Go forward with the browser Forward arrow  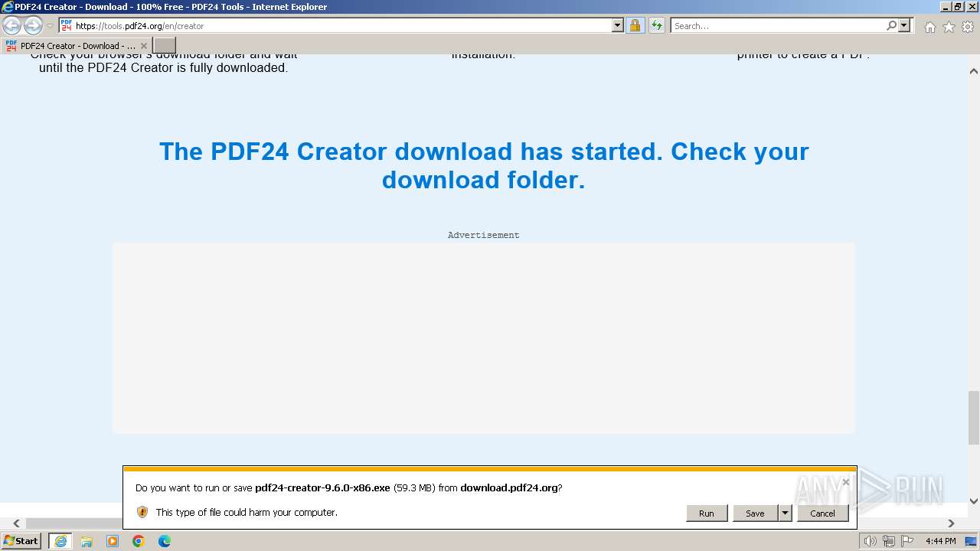point(33,26)
